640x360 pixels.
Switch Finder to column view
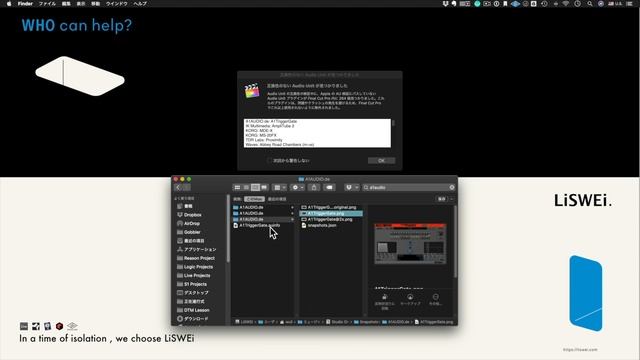point(255,187)
